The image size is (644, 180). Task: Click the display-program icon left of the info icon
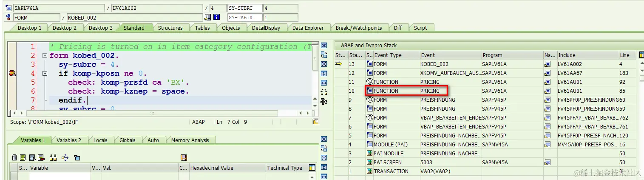pos(208,17)
